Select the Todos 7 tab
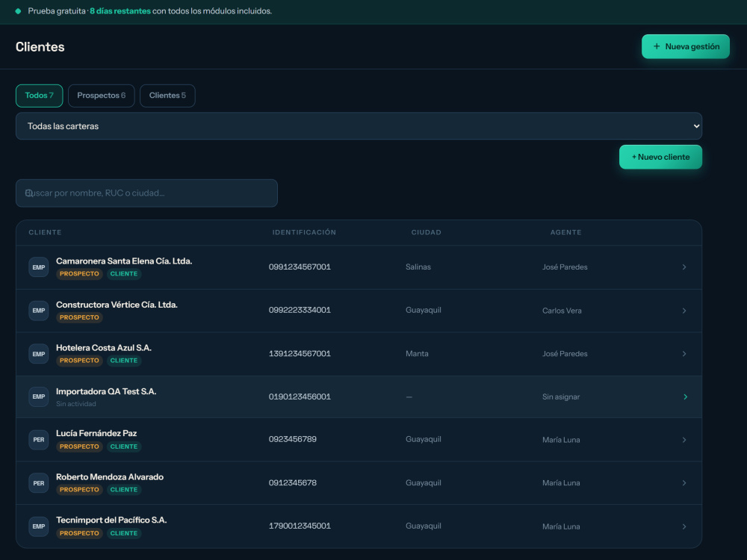 39,96
